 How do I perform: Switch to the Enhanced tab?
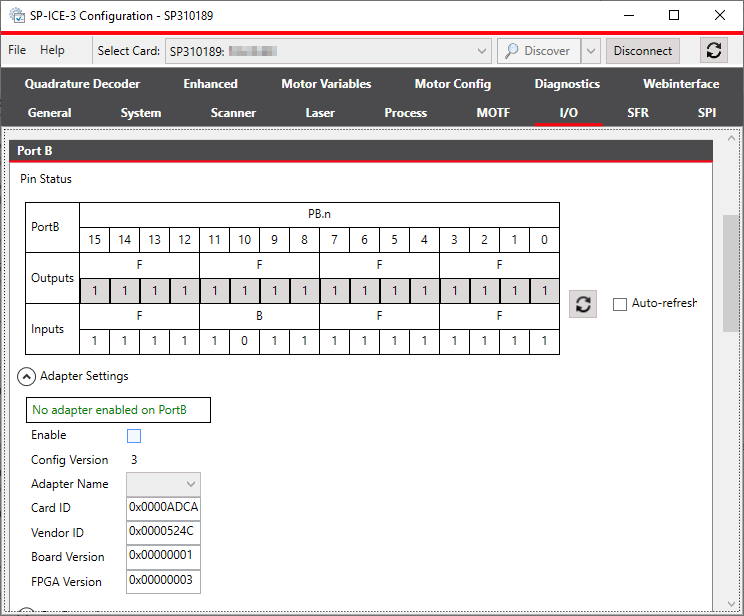[210, 84]
